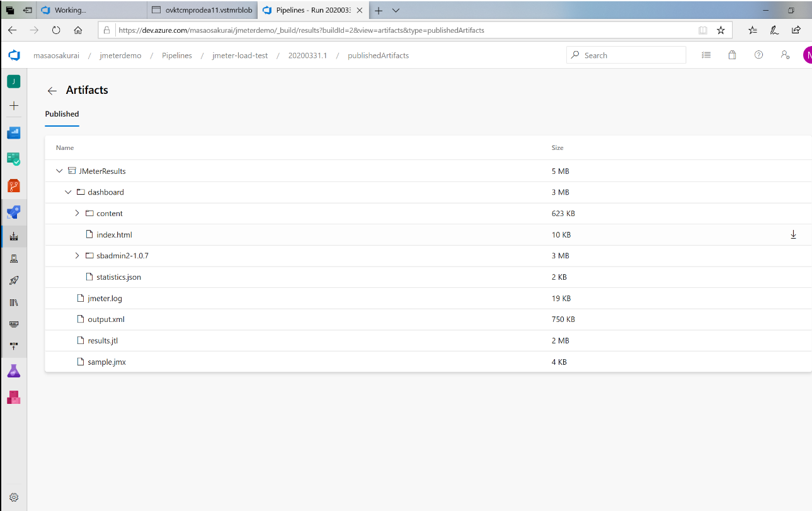Open Repos from the left sidebar
The image size is (812, 511).
(x=14, y=186)
